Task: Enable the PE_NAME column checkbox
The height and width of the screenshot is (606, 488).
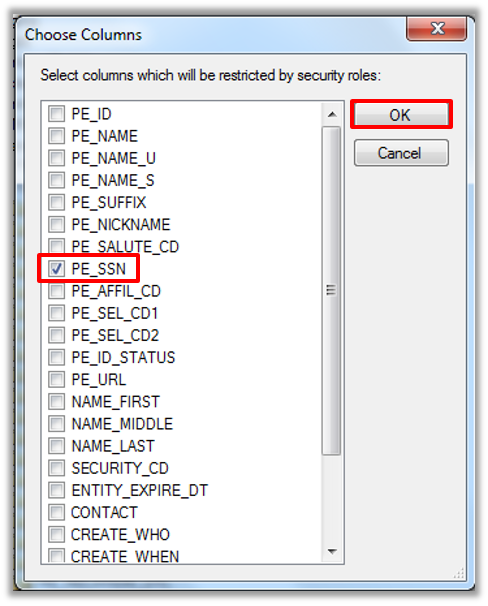Action: [x=56, y=136]
